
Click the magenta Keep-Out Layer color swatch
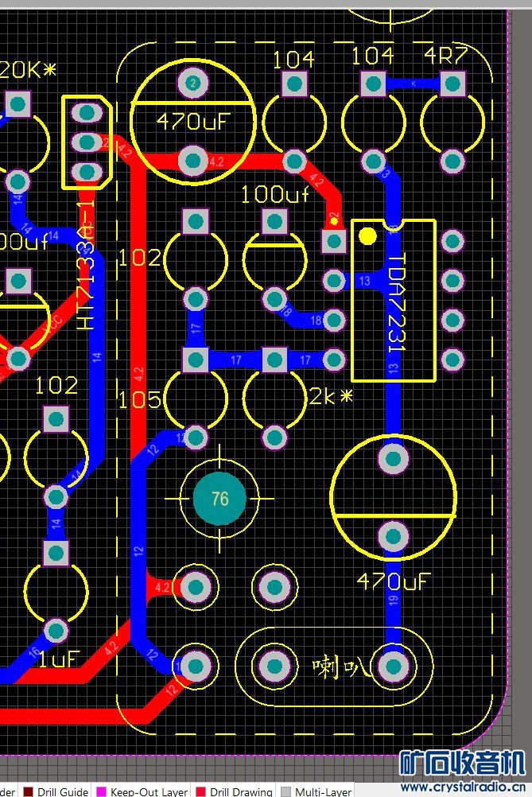(x=102, y=791)
